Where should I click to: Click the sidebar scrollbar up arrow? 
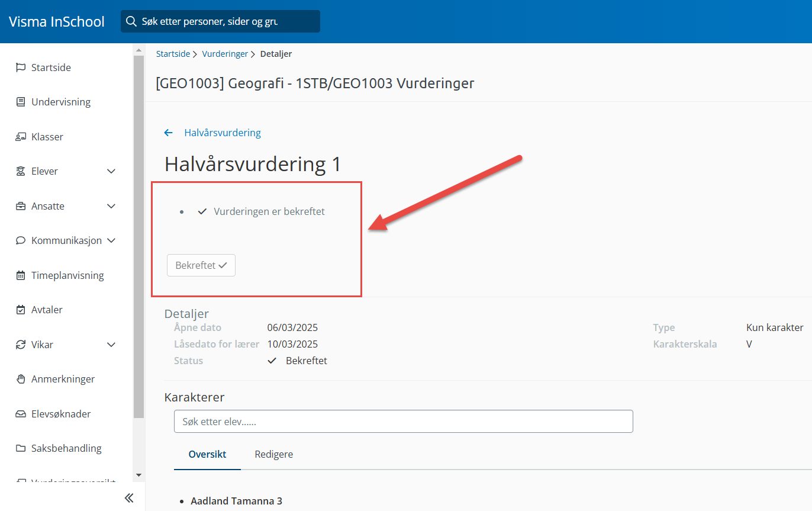(x=139, y=50)
